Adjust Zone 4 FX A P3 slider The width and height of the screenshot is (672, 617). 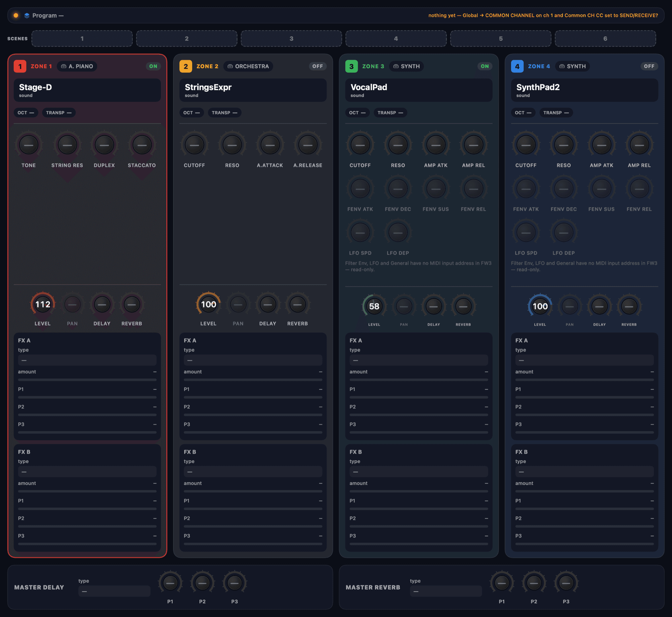click(585, 433)
